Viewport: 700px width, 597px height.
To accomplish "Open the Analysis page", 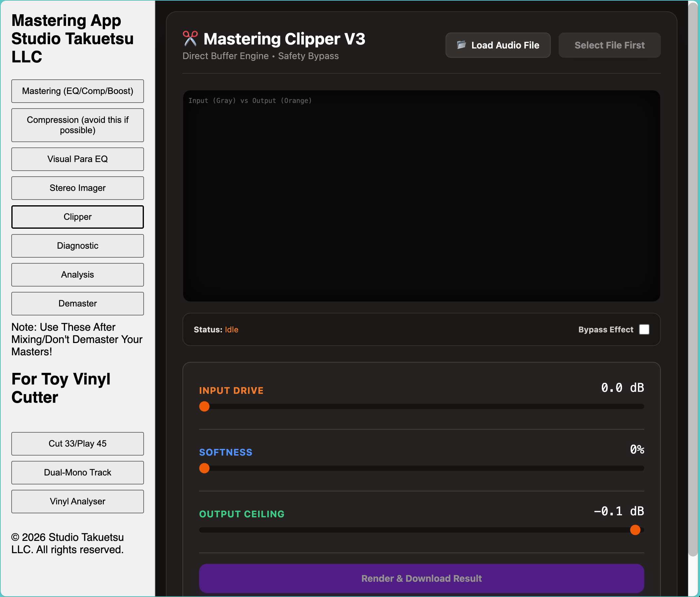I will 77,275.
